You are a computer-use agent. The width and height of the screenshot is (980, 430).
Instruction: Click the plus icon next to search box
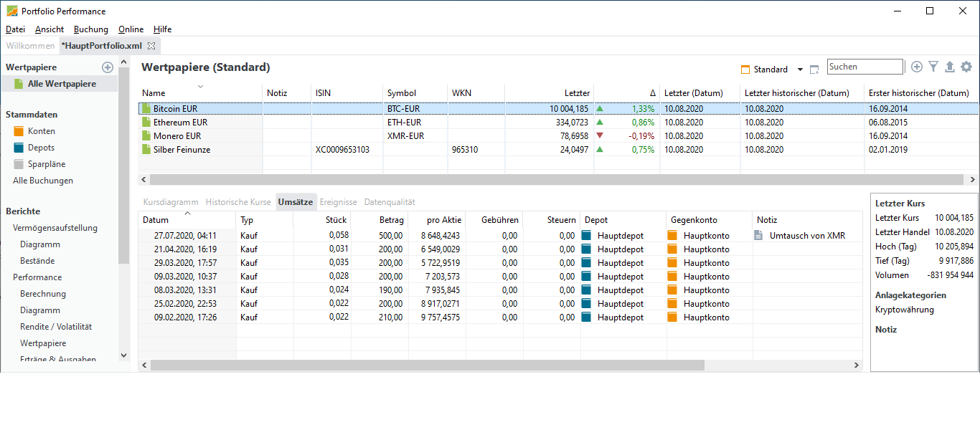(x=917, y=67)
